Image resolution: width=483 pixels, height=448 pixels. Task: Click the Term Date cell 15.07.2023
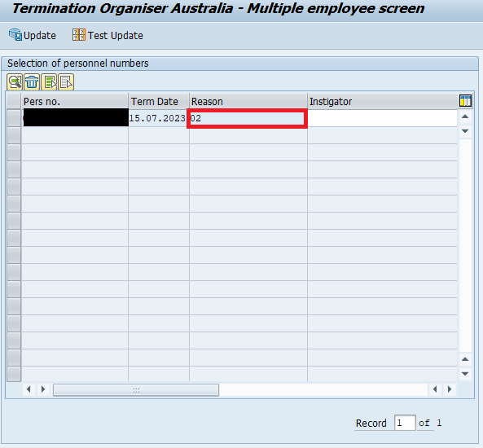[x=157, y=118]
